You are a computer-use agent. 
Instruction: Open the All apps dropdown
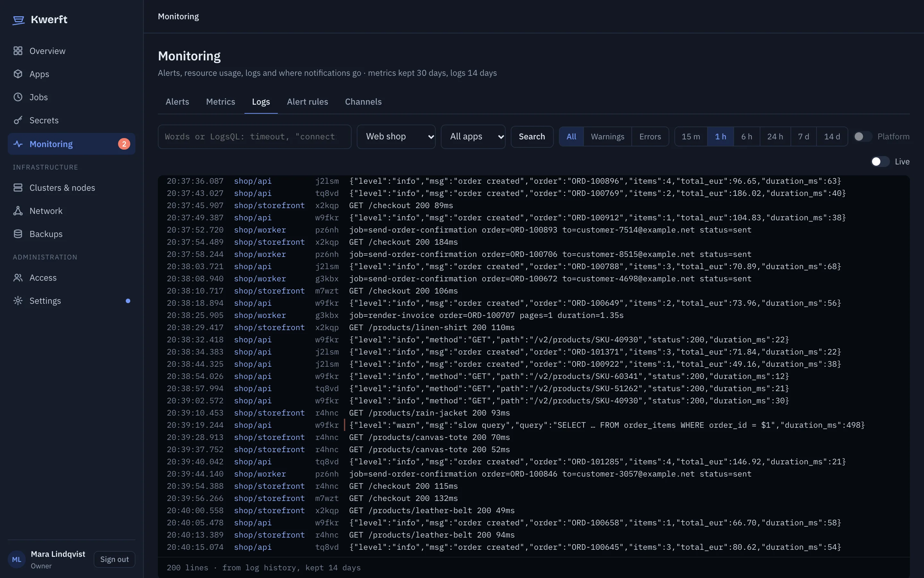[x=473, y=136]
